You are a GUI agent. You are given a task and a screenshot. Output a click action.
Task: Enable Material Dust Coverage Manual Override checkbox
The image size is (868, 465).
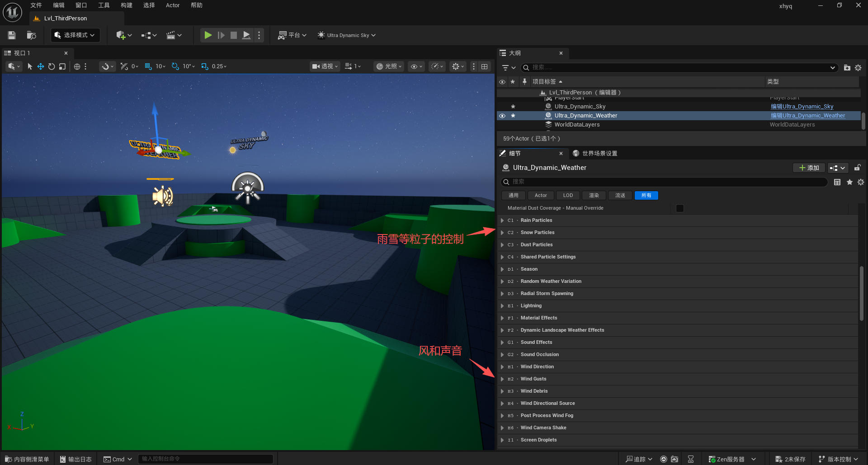click(x=680, y=208)
